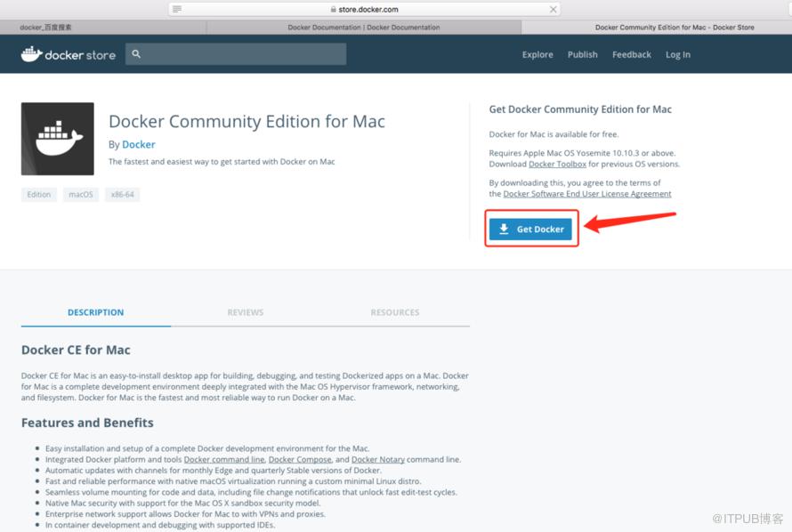Open the Docker Software End User License Agreement

tap(587, 194)
